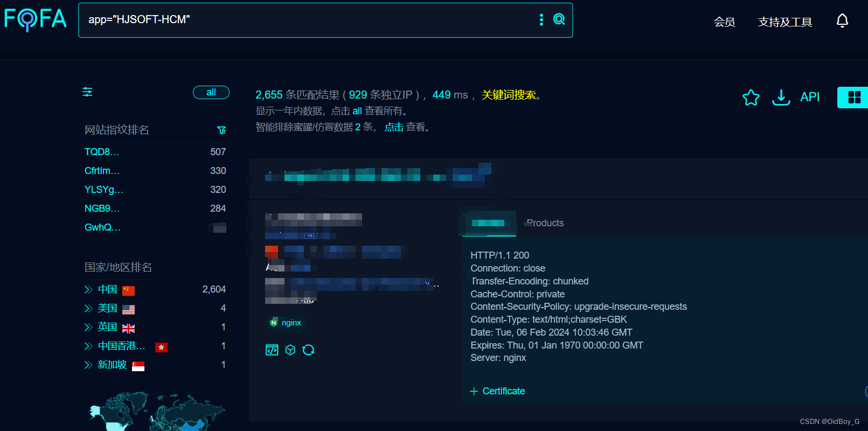Viewport: 868px width, 431px height.
Task: Switch to the Products tab
Action: pos(545,223)
